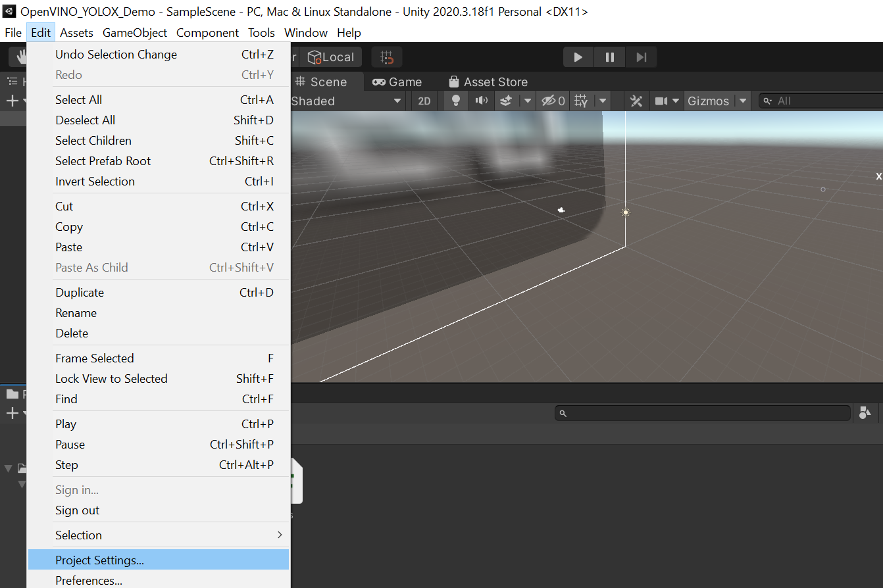Choose Lock View to Selected
883x588 pixels.
pyautogui.click(x=159, y=379)
